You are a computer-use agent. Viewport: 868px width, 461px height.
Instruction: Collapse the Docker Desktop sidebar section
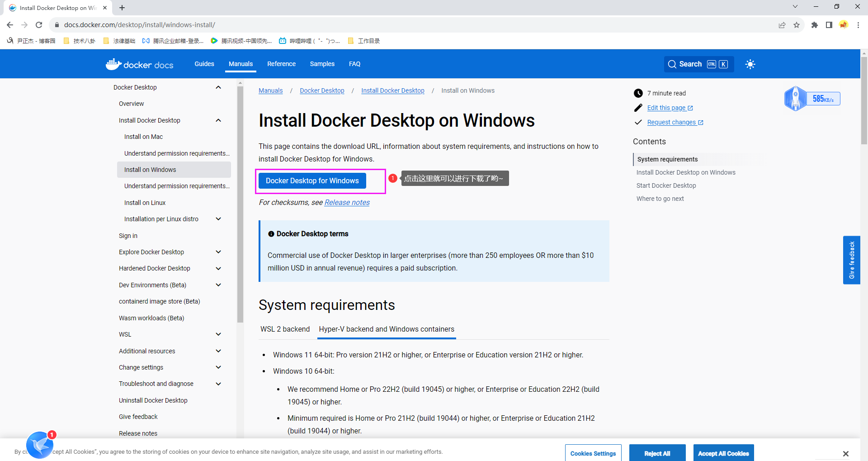[218, 87]
